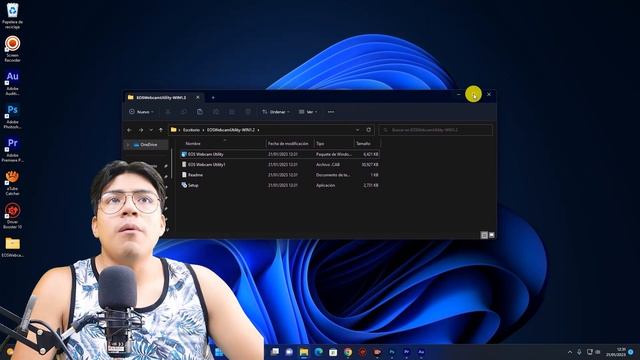Select the Screen Recorder desktop shortcut
The image size is (640, 360).
pos(13,49)
